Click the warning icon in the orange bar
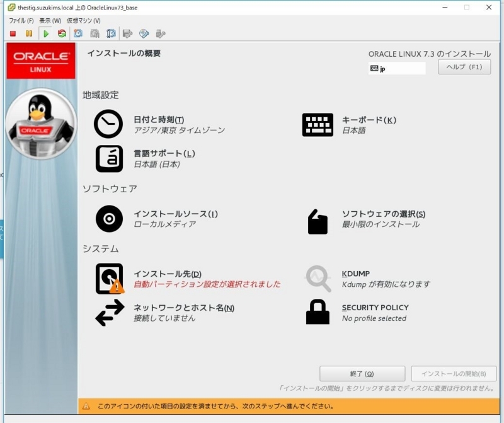This screenshot has width=504, height=423. [x=86, y=406]
